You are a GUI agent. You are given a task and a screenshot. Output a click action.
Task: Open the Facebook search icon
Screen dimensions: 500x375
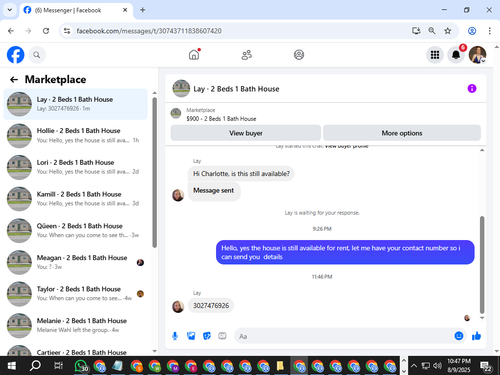tap(37, 55)
